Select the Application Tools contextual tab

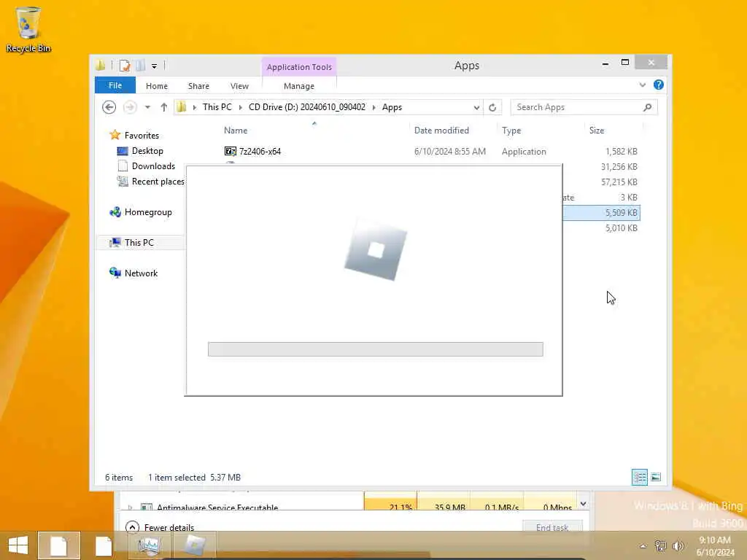coord(299,67)
